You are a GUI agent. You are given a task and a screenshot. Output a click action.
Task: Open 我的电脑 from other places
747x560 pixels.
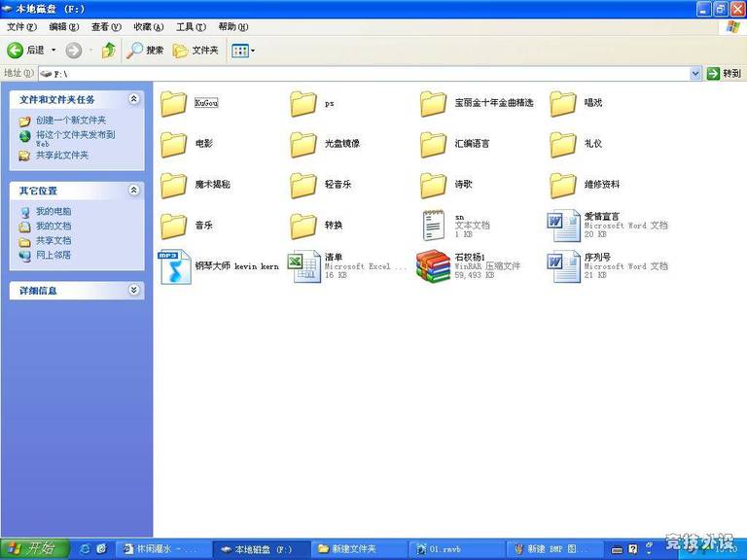(x=53, y=211)
